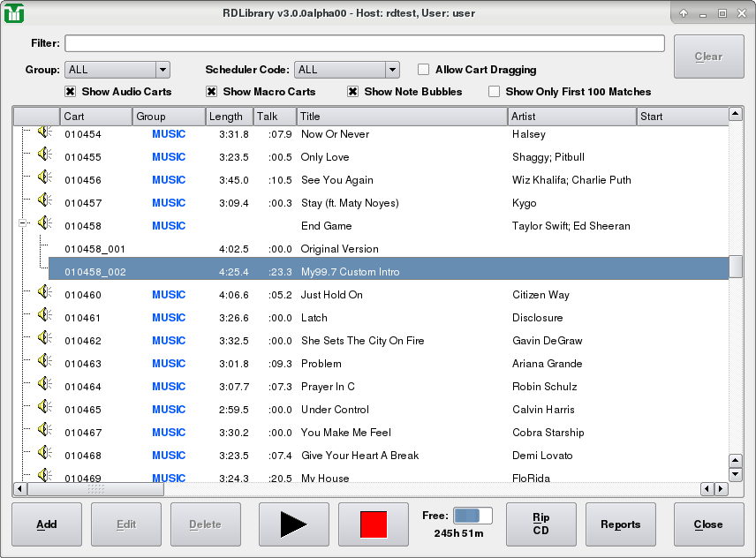Click the Rip CD button

pyautogui.click(x=541, y=524)
